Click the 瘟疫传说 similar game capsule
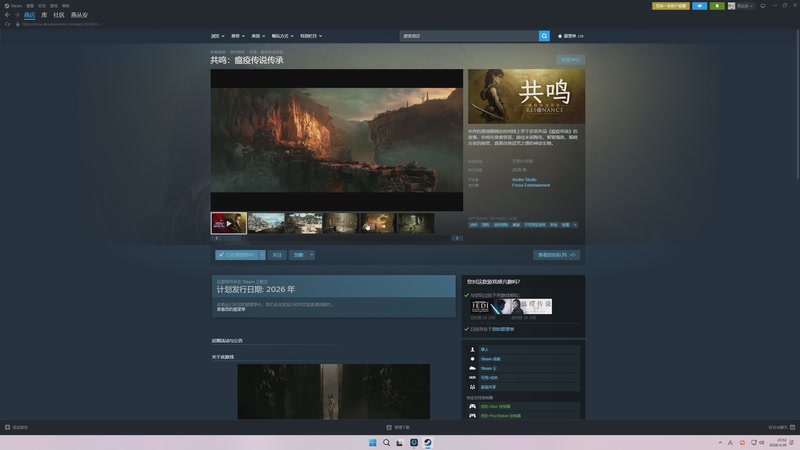 click(x=532, y=306)
